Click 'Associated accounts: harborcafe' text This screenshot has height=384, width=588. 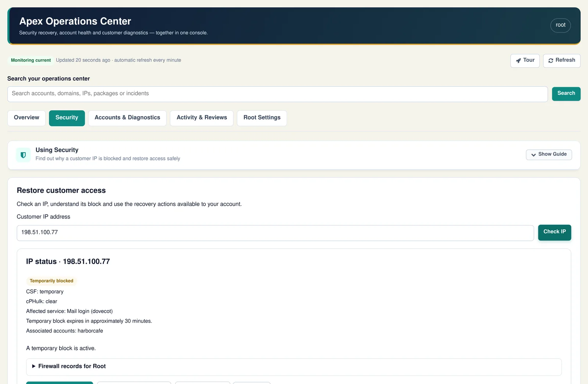pyautogui.click(x=65, y=331)
